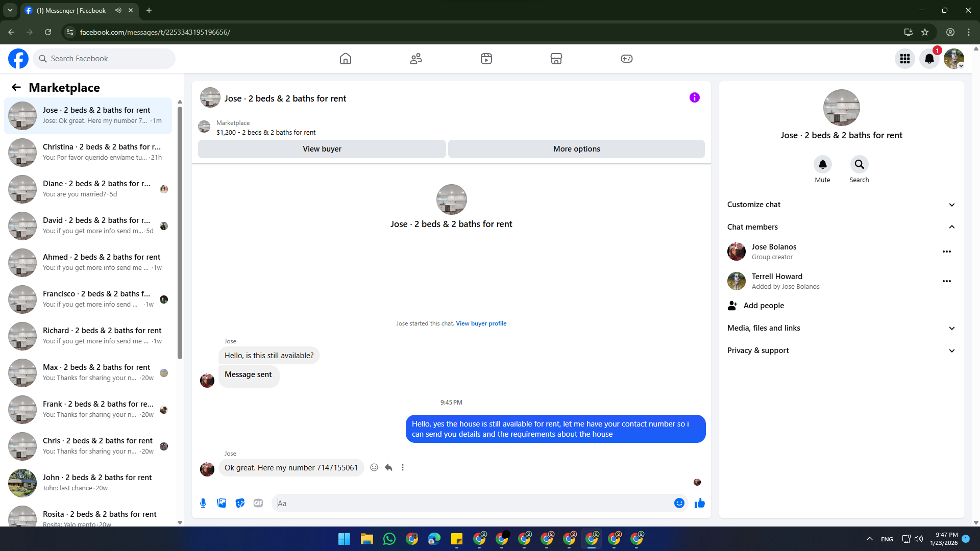Mute this conversation with bell icon
The width and height of the screenshot is (980, 551).
pos(822,164)
